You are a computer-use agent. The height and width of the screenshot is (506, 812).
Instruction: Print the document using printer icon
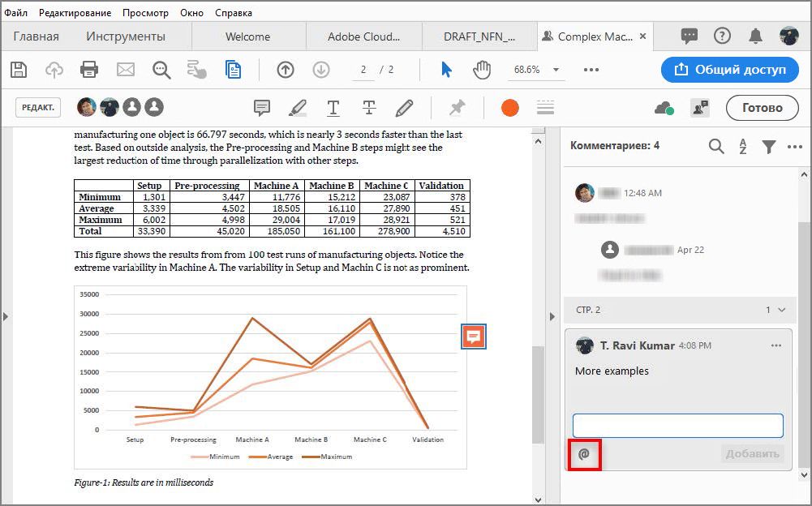[89, 70]
